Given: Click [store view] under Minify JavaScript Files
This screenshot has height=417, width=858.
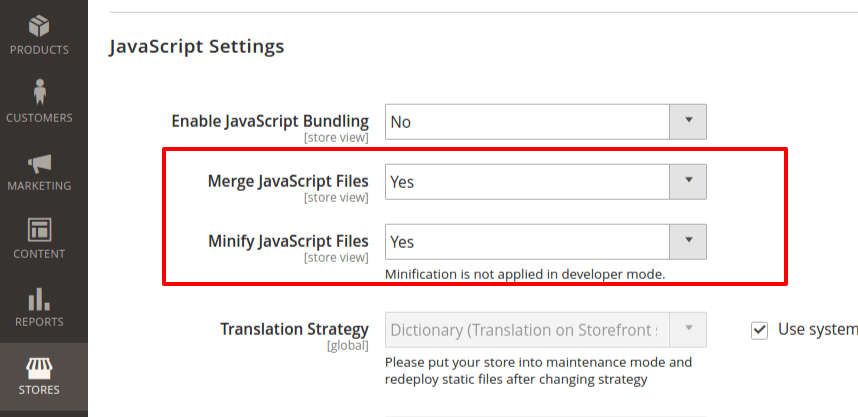Looking at the screenshot, I should point(337,257).
